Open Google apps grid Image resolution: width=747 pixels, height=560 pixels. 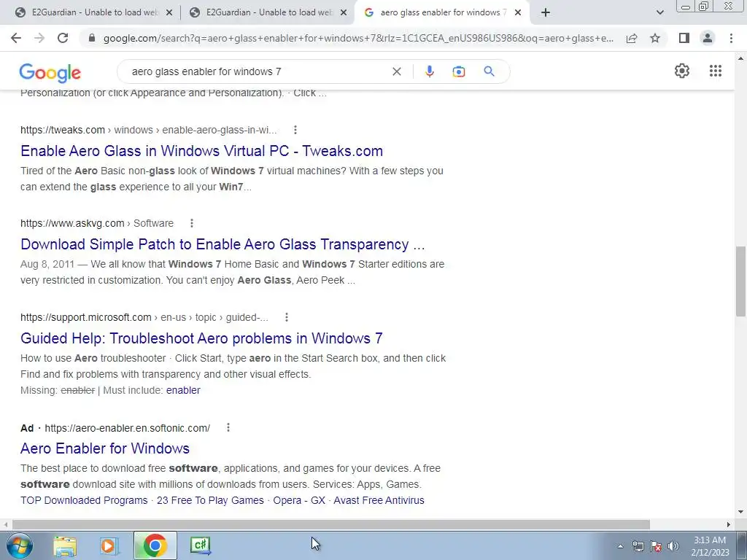(x=715, y=71)
